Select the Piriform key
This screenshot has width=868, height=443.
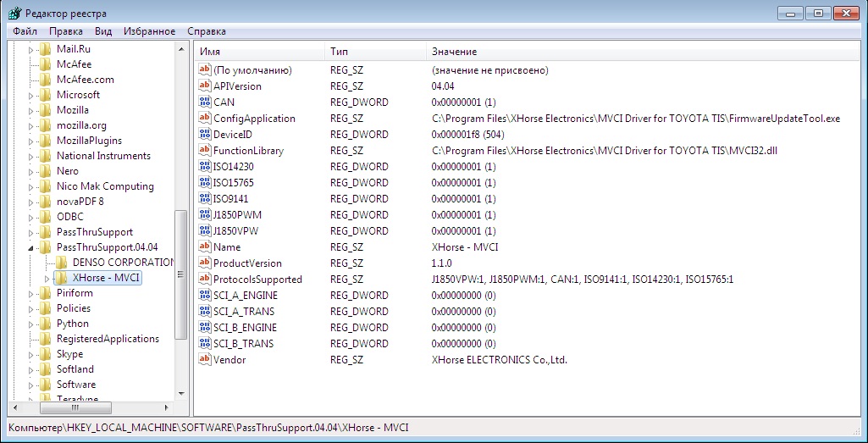coord(75,293)
